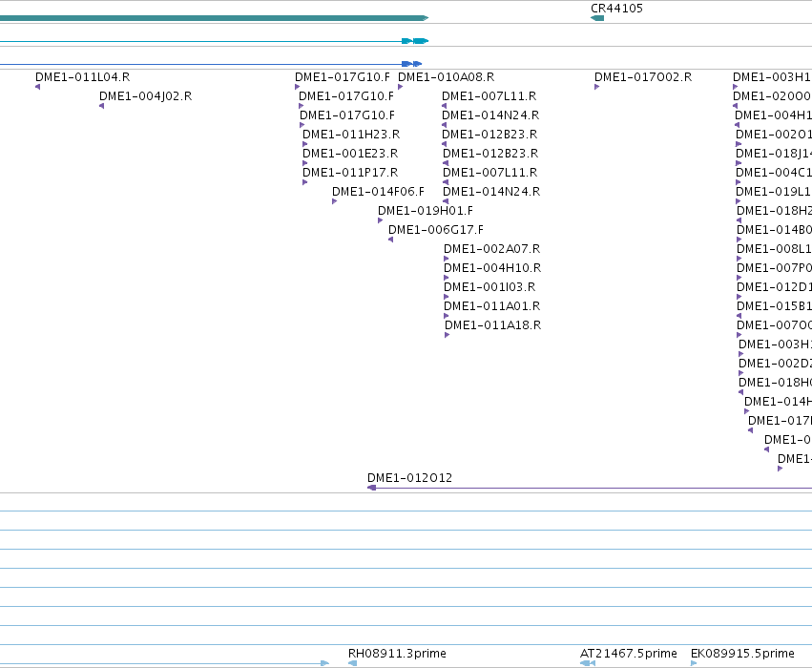Click the arrow glyph under DME1-004H10.R

(447, 278)
